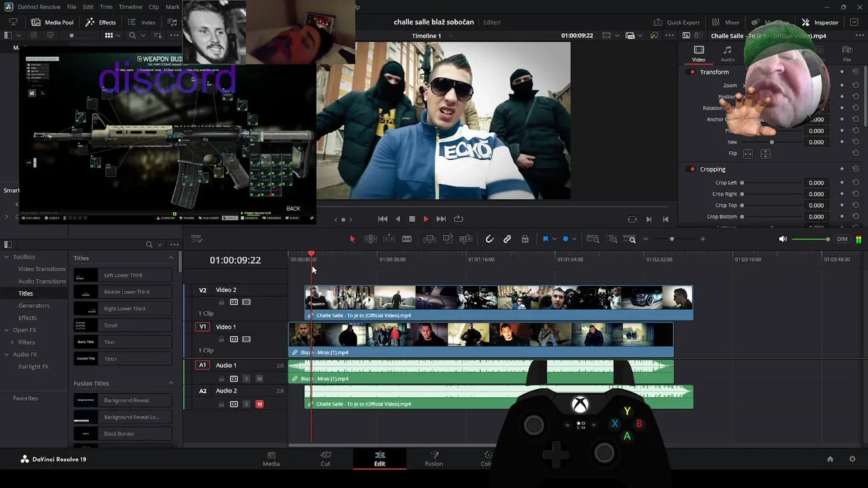
Task: Search effects with magnifier icon
Action: [x=149, y=245]
